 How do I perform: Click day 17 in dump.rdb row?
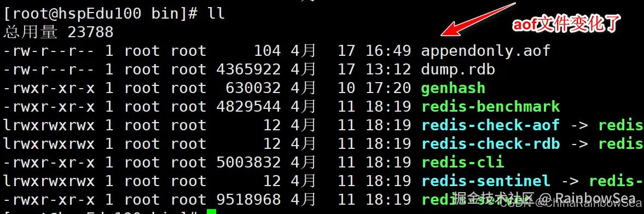(x=346, y=70)
